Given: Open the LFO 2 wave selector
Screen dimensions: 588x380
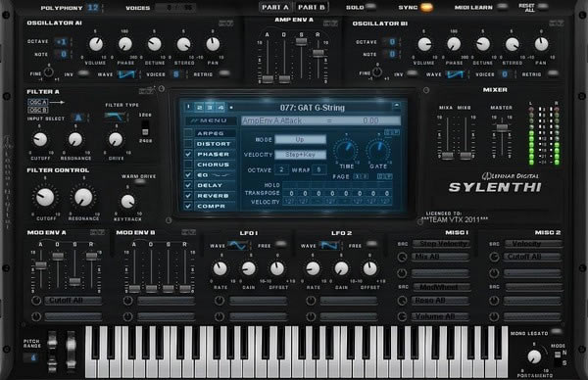Looking at the screenshot, I should (329, 246).
